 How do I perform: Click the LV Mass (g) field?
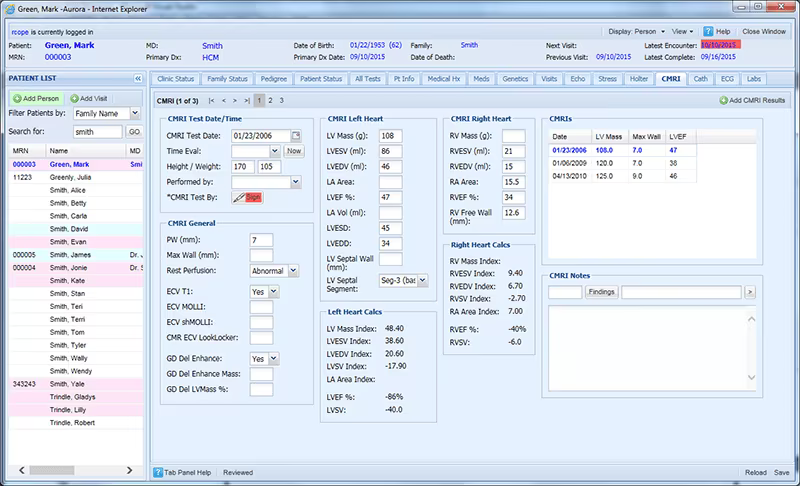pyautogui.click(x=391, y=136)
